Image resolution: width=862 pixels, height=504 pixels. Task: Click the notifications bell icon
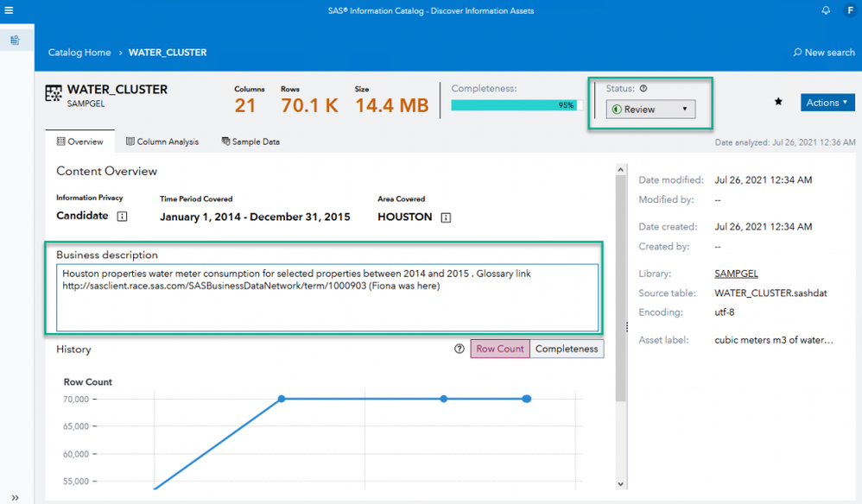point(826,10)
